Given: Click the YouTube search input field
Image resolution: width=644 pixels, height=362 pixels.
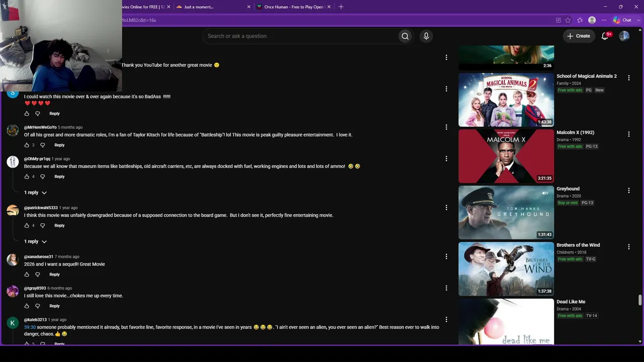Looking at the screenshot, I should click(299, 36).
